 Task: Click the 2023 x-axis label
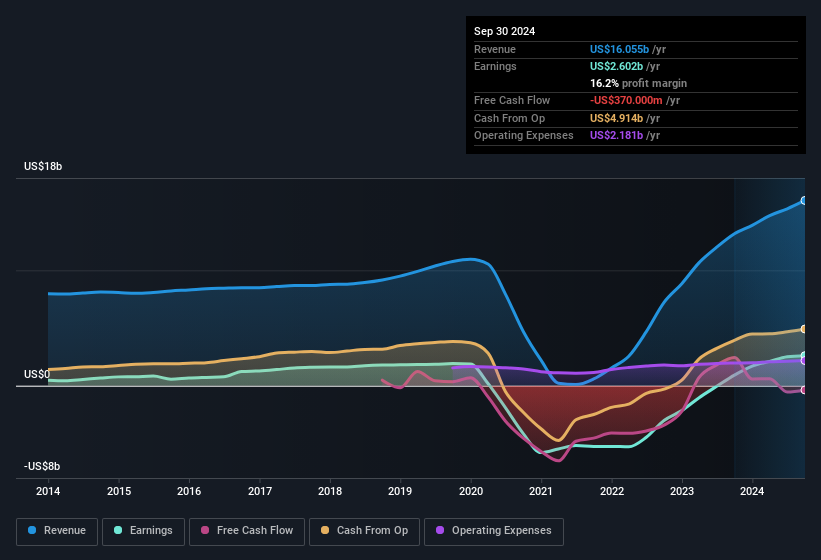682,491
